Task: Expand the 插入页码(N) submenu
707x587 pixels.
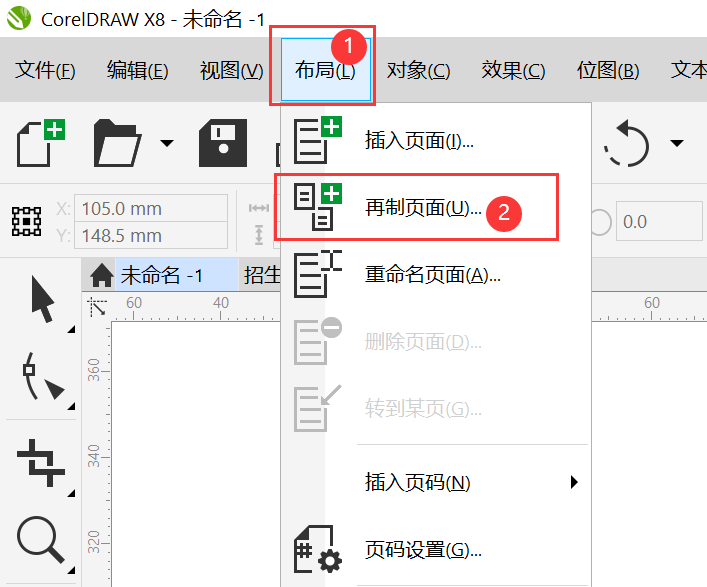Action: [x=436, y=482]
